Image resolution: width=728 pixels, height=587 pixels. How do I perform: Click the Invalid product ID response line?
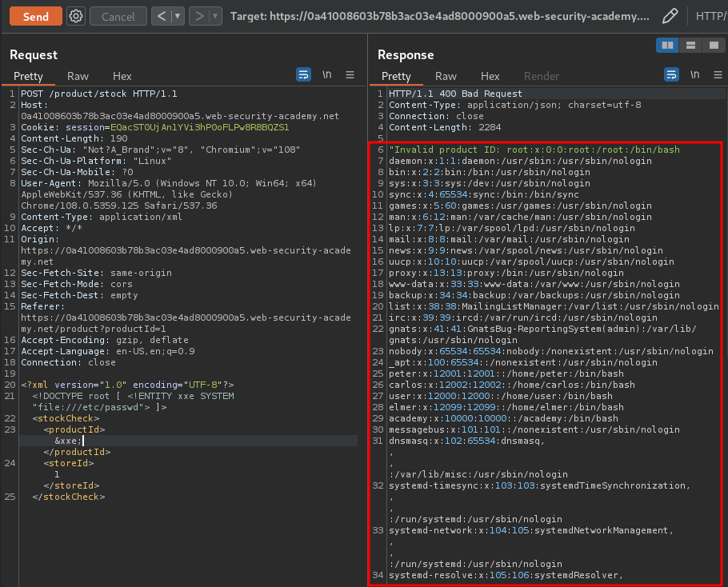(534, 150)
